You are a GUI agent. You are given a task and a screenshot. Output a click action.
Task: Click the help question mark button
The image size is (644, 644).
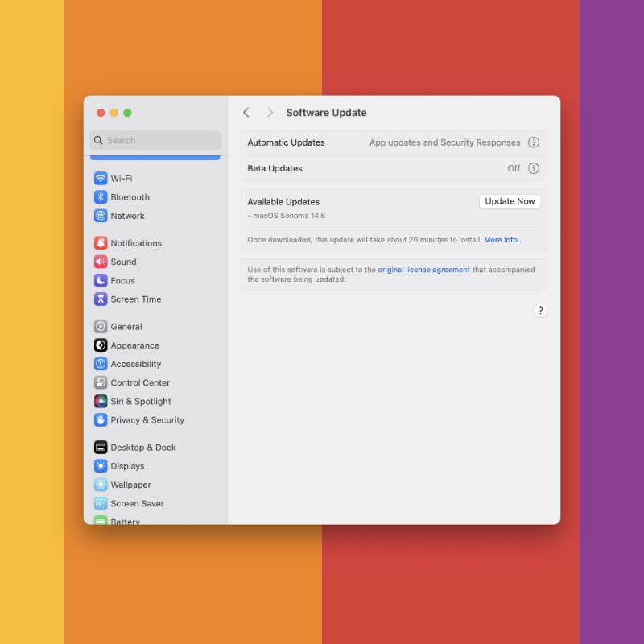tap(540, 311)
